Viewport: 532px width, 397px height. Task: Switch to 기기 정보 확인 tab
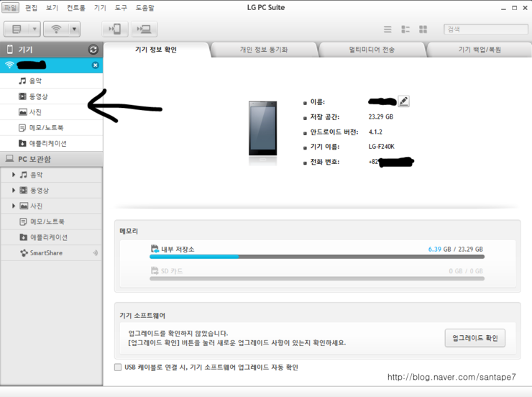point(156,50)
